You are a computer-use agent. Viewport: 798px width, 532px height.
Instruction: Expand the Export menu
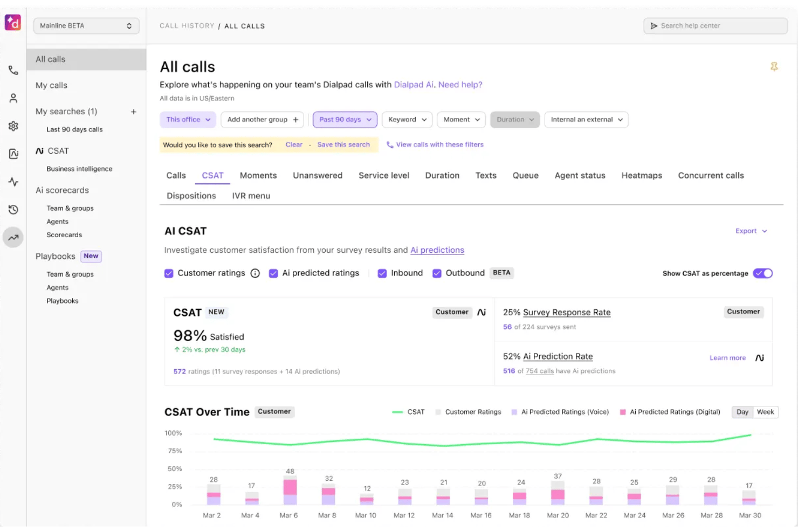[751, 231]
